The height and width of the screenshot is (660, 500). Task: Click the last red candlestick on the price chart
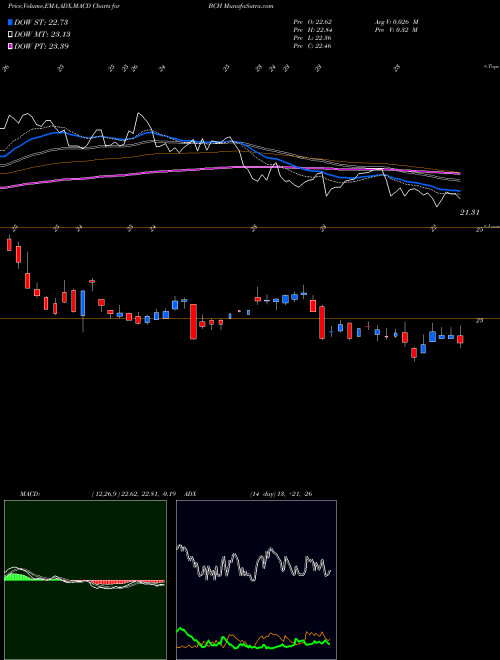460,339
